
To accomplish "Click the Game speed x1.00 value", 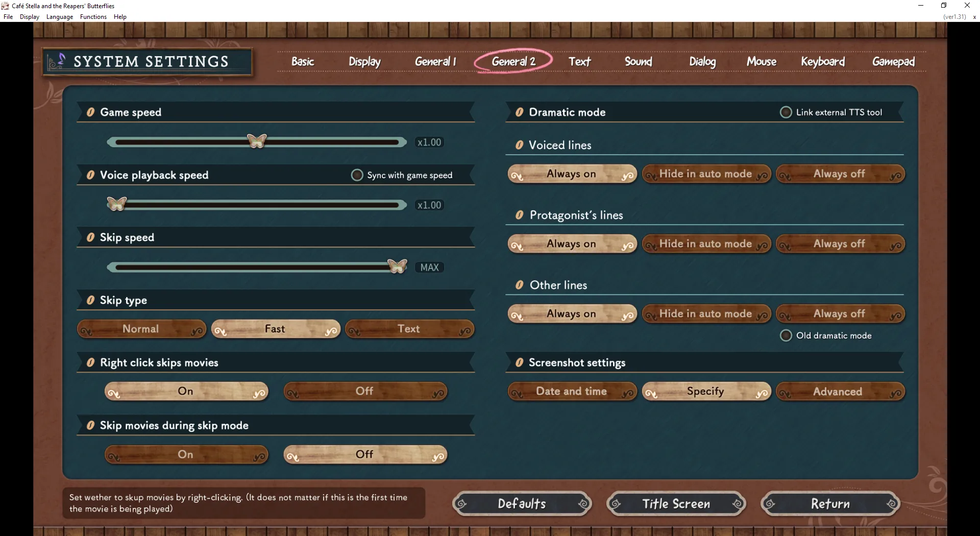I will (x=429, y=142).
